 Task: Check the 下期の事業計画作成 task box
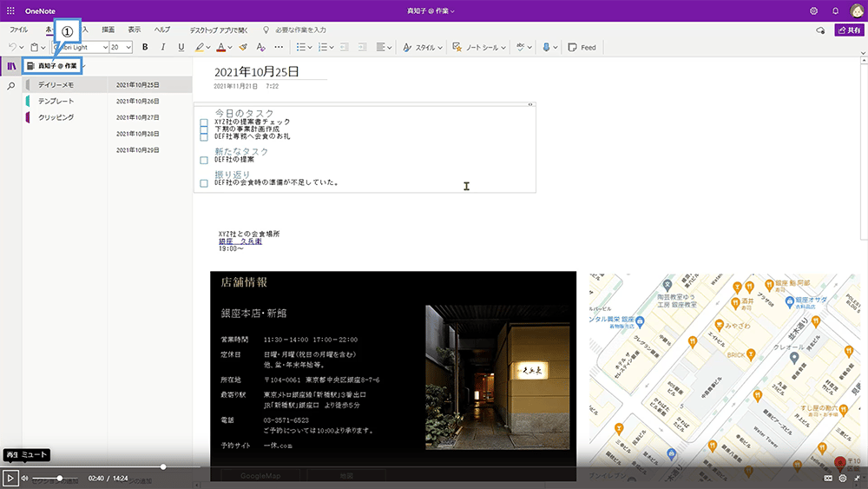tap(204, 129)
